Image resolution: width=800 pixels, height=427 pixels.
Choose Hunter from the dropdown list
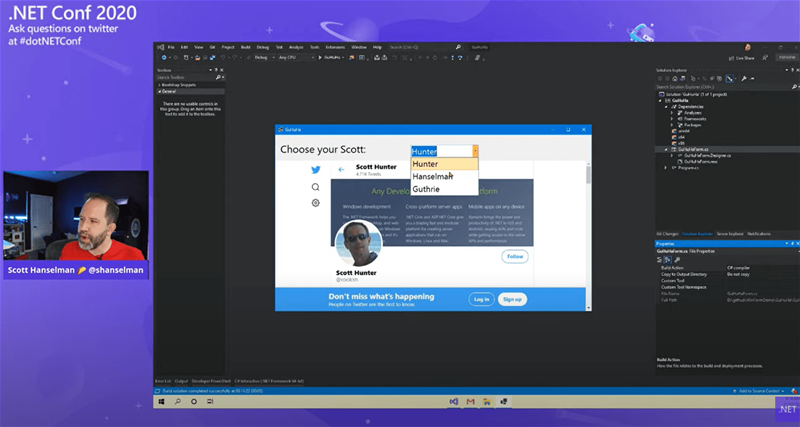[x=444, y=164]
